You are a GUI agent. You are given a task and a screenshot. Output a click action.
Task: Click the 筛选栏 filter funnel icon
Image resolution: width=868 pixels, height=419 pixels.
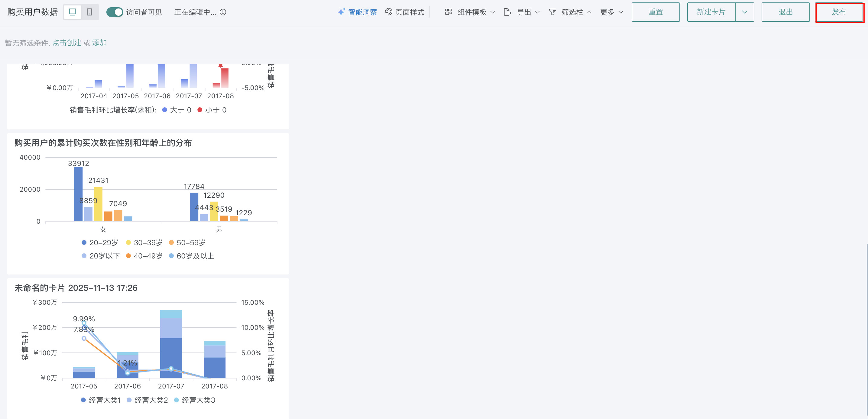(552, 12)
